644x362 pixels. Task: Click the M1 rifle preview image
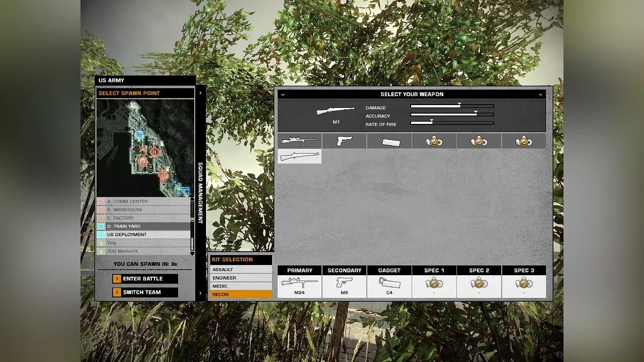click(335, 110)
